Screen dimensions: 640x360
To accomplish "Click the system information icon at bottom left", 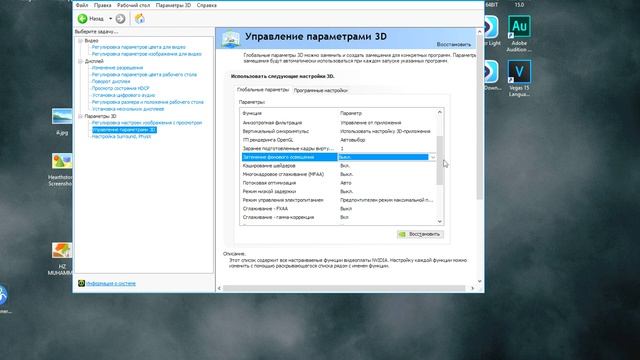I will (81, 283).
